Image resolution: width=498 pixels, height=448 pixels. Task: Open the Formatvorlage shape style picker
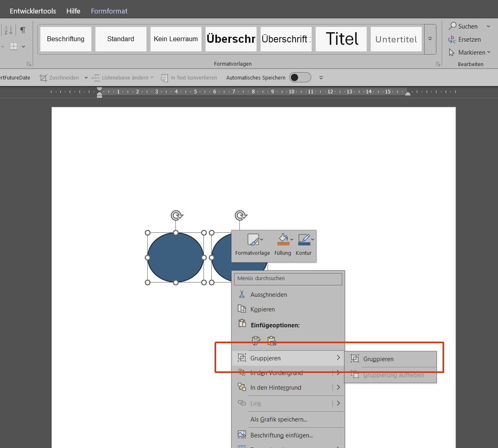tap(252, 245)
